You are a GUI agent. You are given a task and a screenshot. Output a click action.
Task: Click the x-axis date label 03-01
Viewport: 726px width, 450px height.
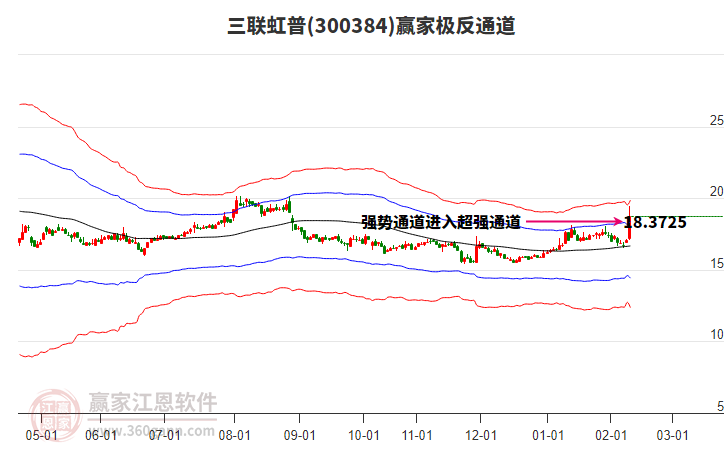[672, 436]
